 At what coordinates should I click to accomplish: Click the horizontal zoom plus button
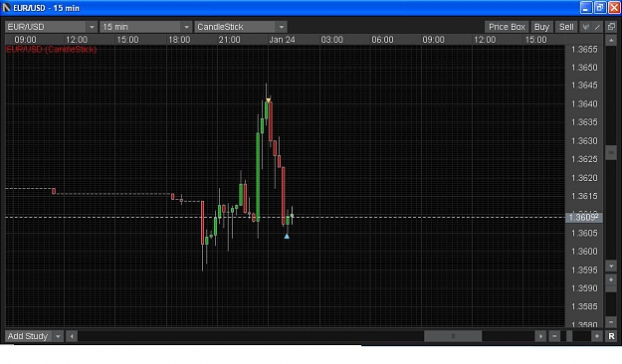[x=596, y=336]
